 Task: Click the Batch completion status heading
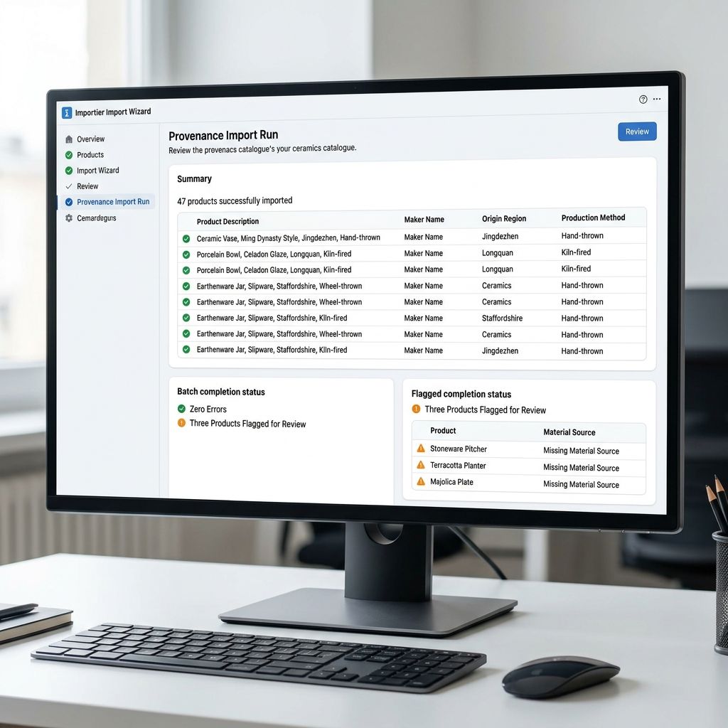(221, 392)
